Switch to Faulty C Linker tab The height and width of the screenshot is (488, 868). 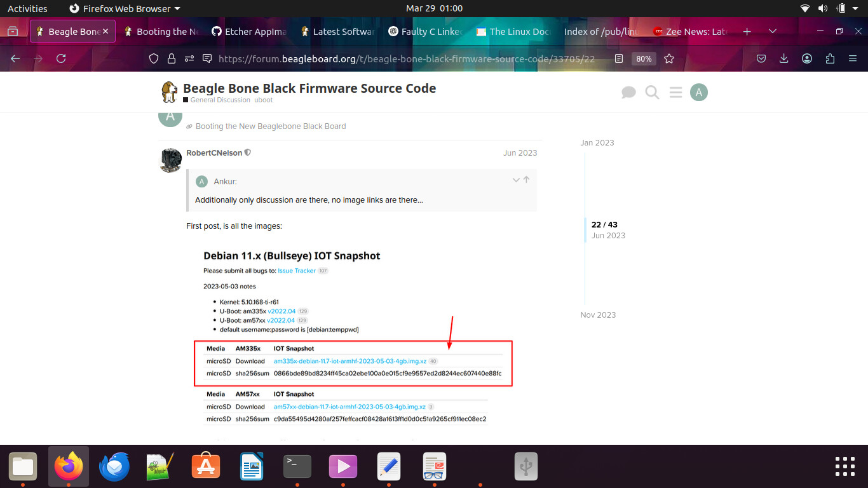click(x=426, y=31)
